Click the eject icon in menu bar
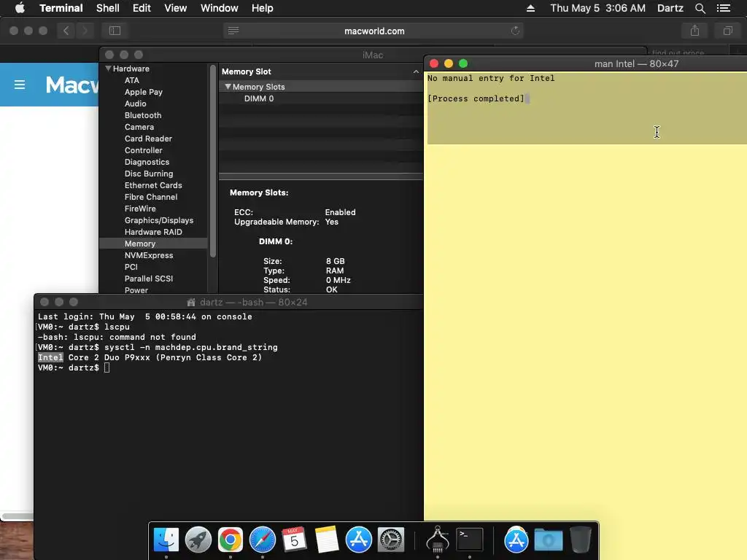Viewport: 747px width, 560px height. (x=530, y=8)
